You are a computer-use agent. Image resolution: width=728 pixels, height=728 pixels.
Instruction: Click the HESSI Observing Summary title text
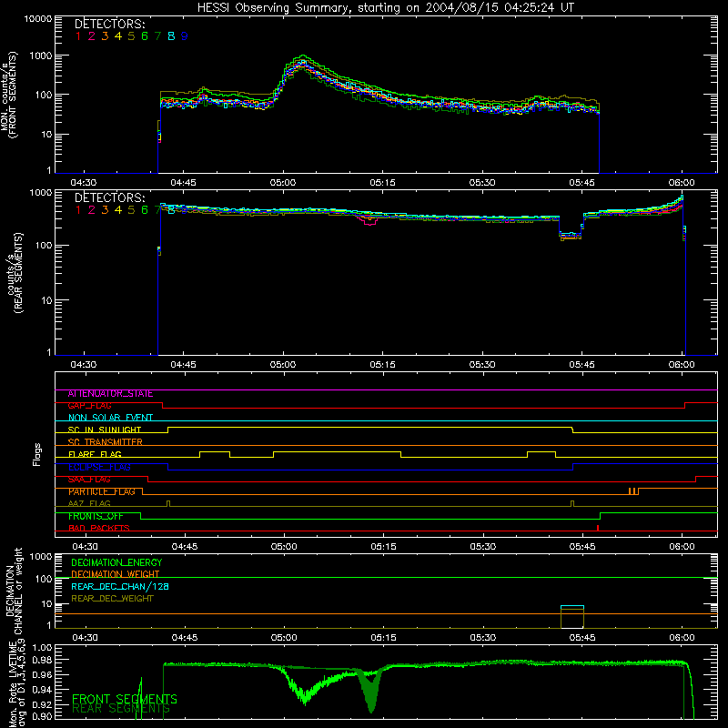coord(385,8)
